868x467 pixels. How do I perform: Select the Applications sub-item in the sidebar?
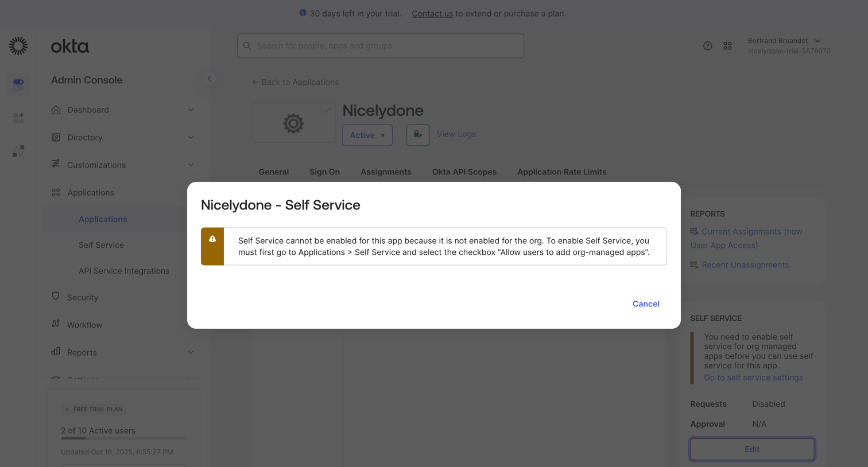click(103, 219)
